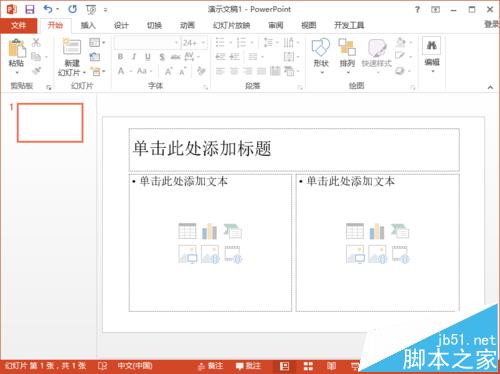
Task: Open the Bullets dropdown arrow
Action: (231, 42)
